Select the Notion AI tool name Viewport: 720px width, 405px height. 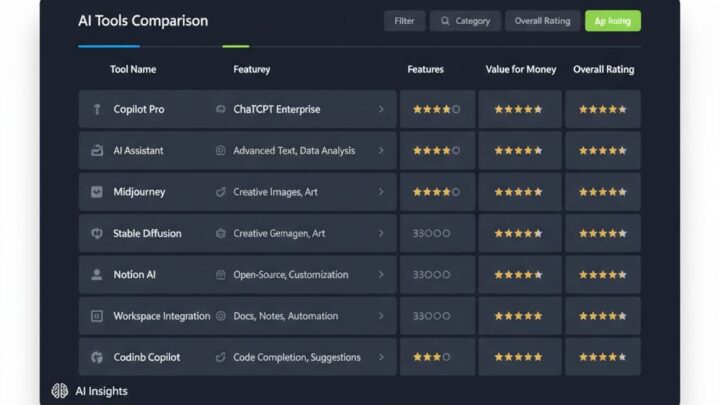(x=135, y=275)
